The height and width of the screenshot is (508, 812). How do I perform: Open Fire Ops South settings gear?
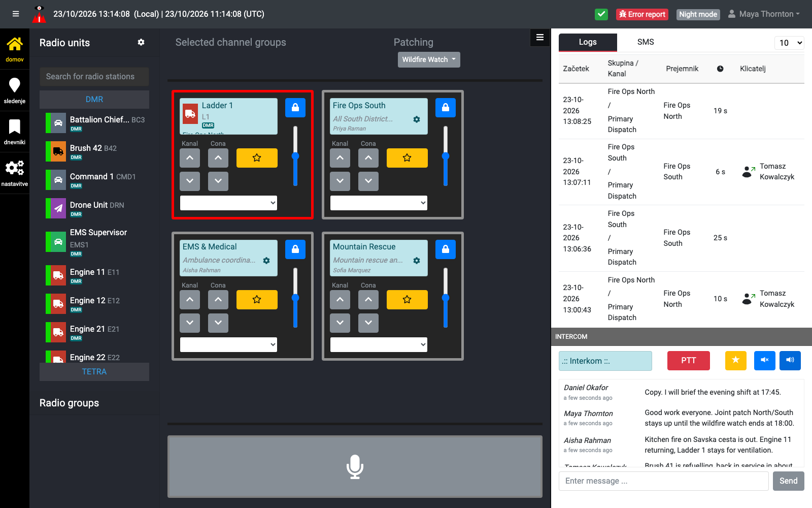(417, 119)
